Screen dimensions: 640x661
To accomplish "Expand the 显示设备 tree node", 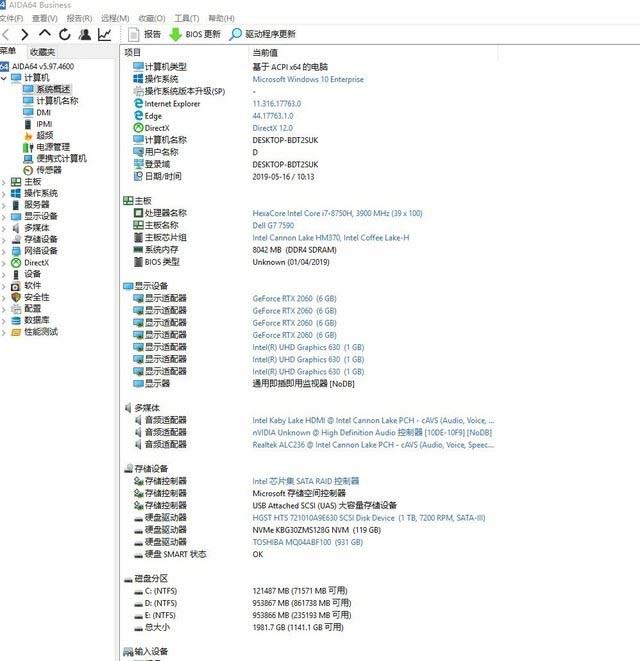I will click(x=4, y=217).
